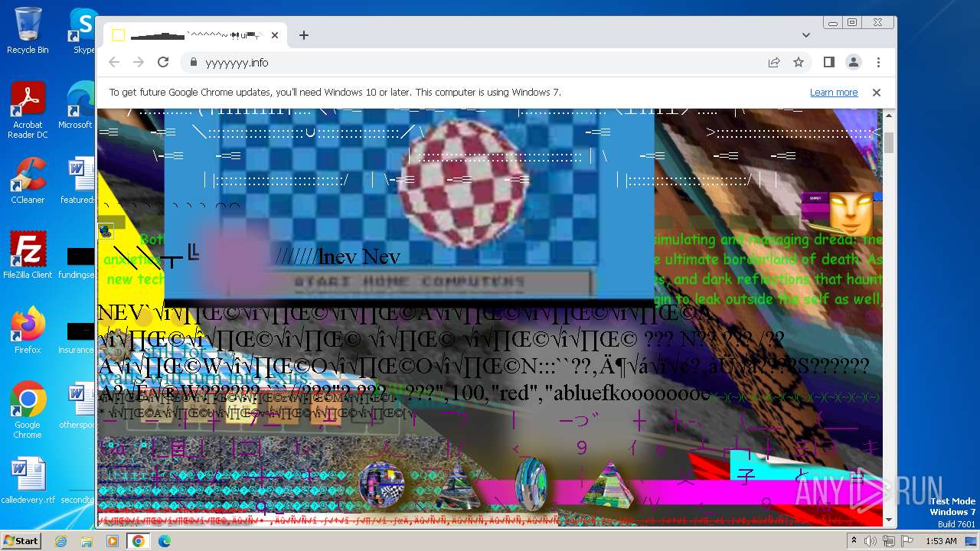Select the Chrome taskbar button

tap(139, 541)
